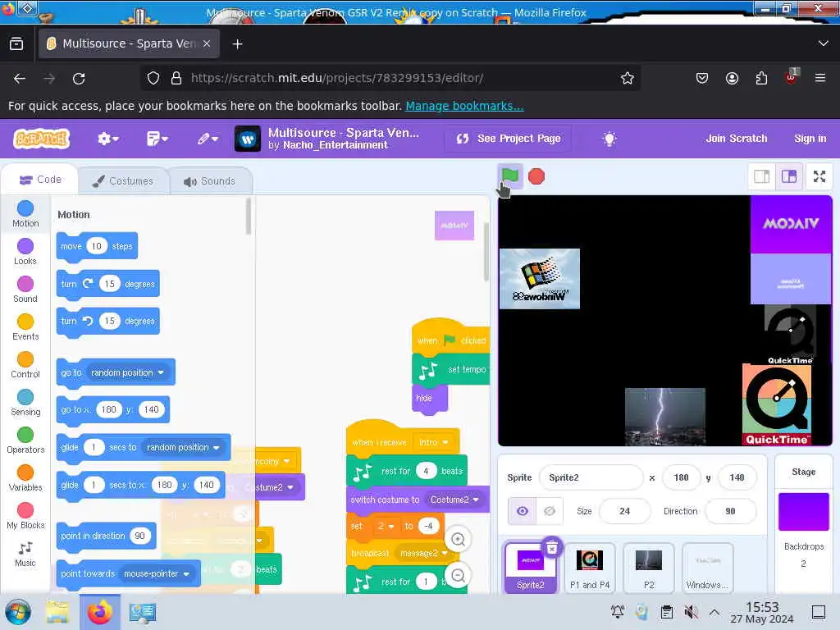Select the Windows sprite thumbnail
This screenshot has height=630, width=840.
[708, 568]
